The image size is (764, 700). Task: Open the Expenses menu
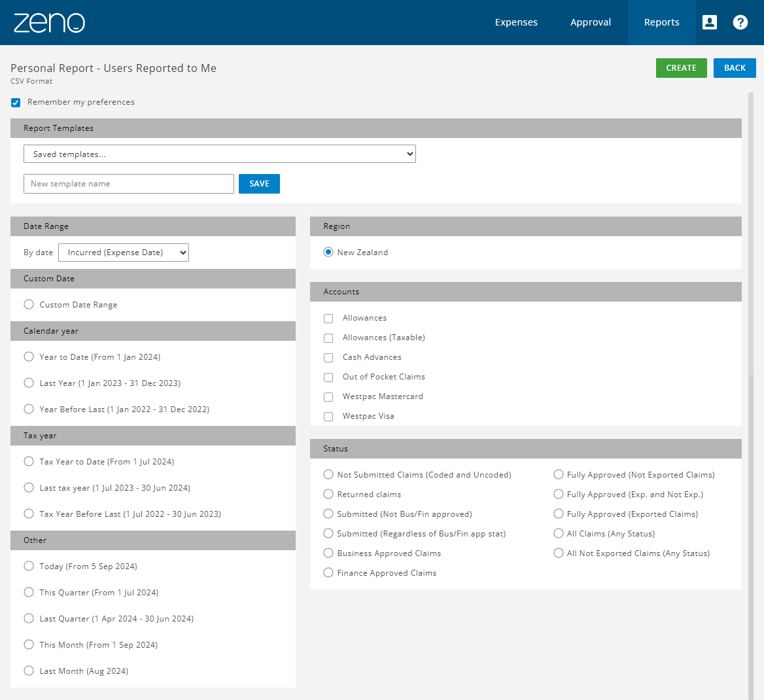click(x=516, y=22)
